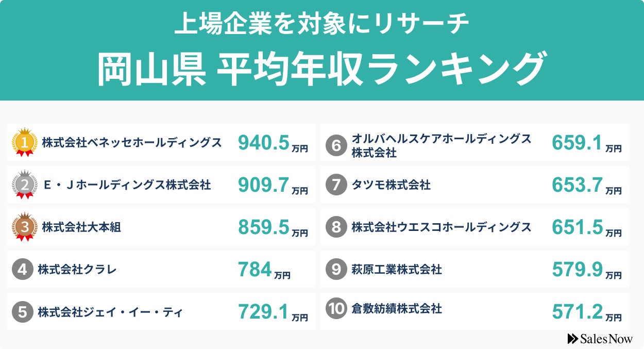Select the gray number 4 rank badge
Screen dimensions: 644x349
pyautogui.click(x=22, y=269)
